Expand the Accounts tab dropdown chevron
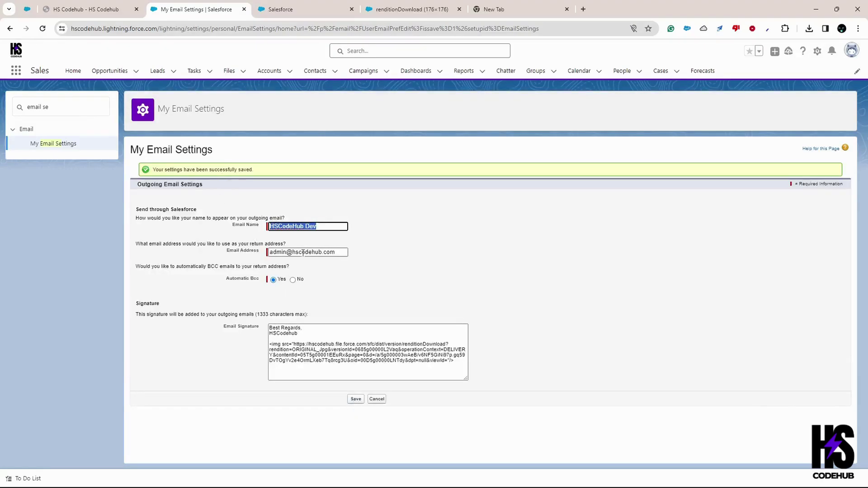 click(x=290, y=71)
